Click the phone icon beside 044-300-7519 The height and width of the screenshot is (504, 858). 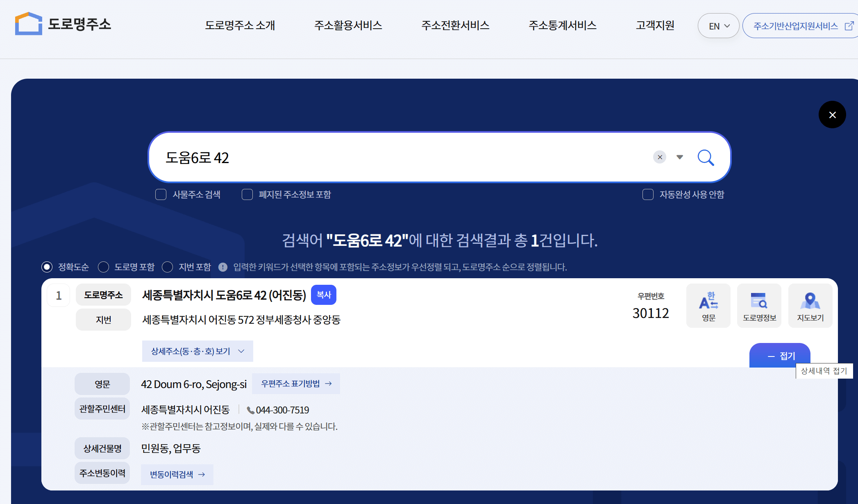250,410
